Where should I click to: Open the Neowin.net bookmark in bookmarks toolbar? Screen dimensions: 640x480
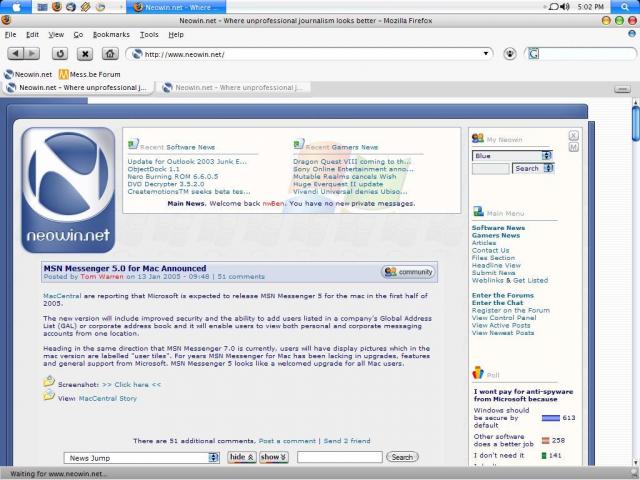click(x=28, y=74)
